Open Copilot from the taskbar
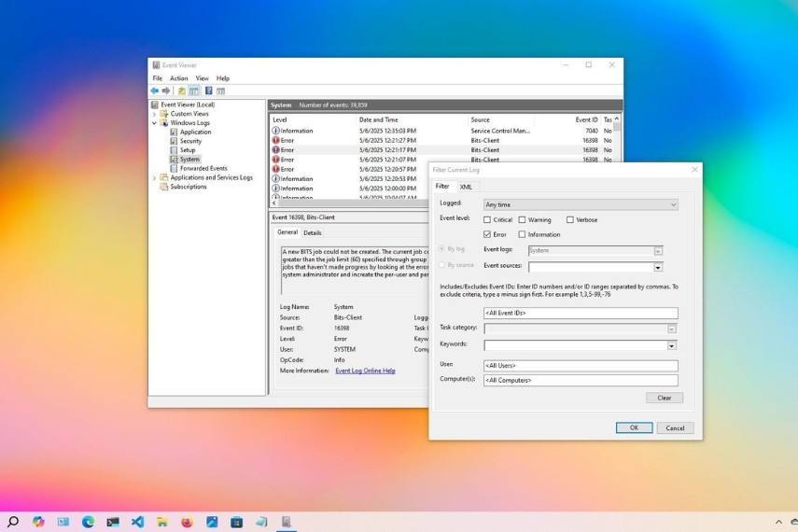The image size is (798, 532). pyautogui.click(x=38, y=522)
